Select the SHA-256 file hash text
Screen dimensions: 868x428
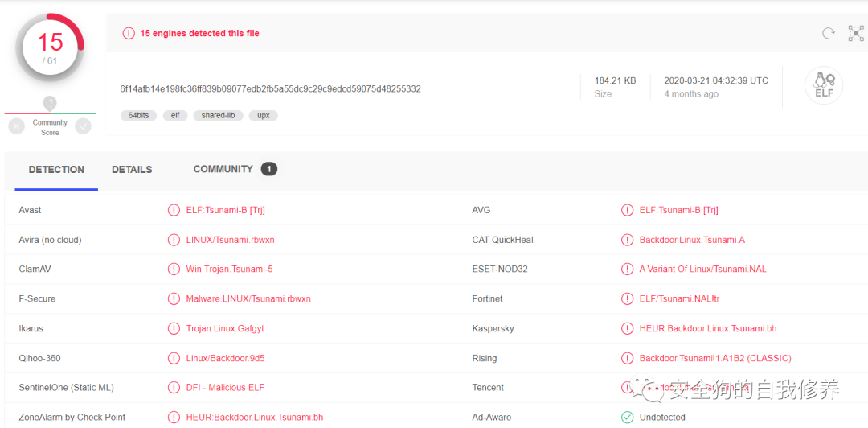[x=271, y=88]
